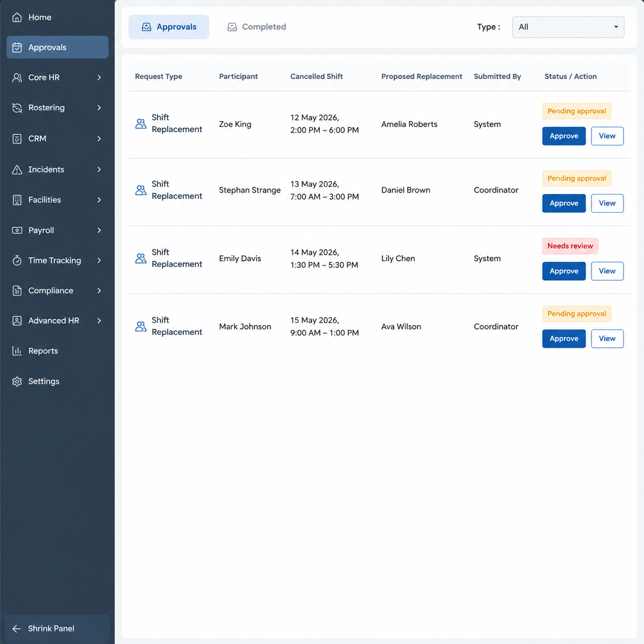Click Pending approval badge for Zoe King
The height and width of the screenshot is (644, 644).
577,111
